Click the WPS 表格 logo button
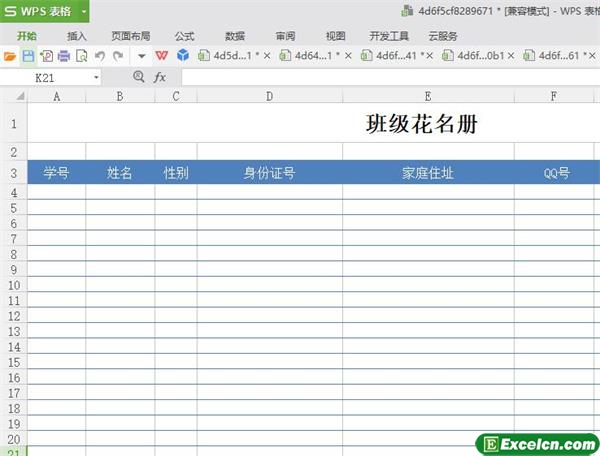 tap(38, 11)
